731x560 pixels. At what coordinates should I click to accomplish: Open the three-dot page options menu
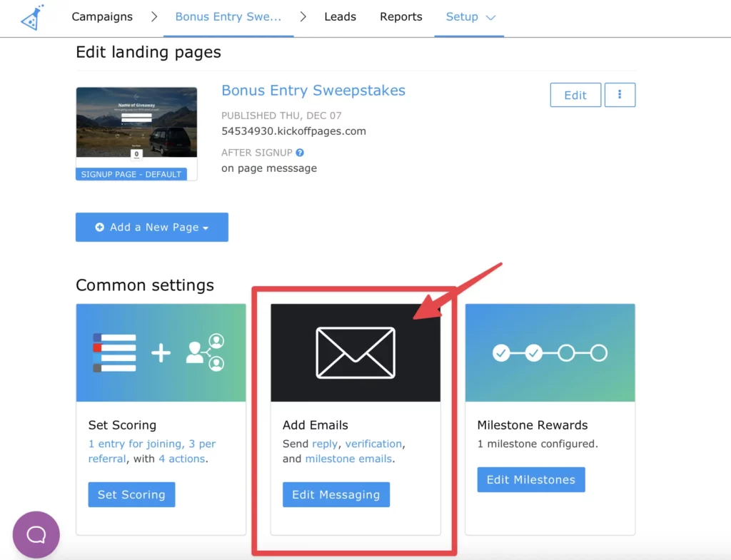[x=620, y=95]
